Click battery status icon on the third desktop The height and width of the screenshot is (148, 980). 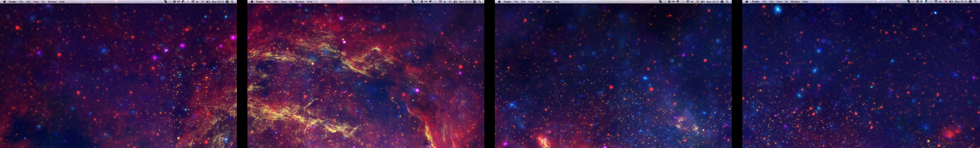tap(703, 2)
